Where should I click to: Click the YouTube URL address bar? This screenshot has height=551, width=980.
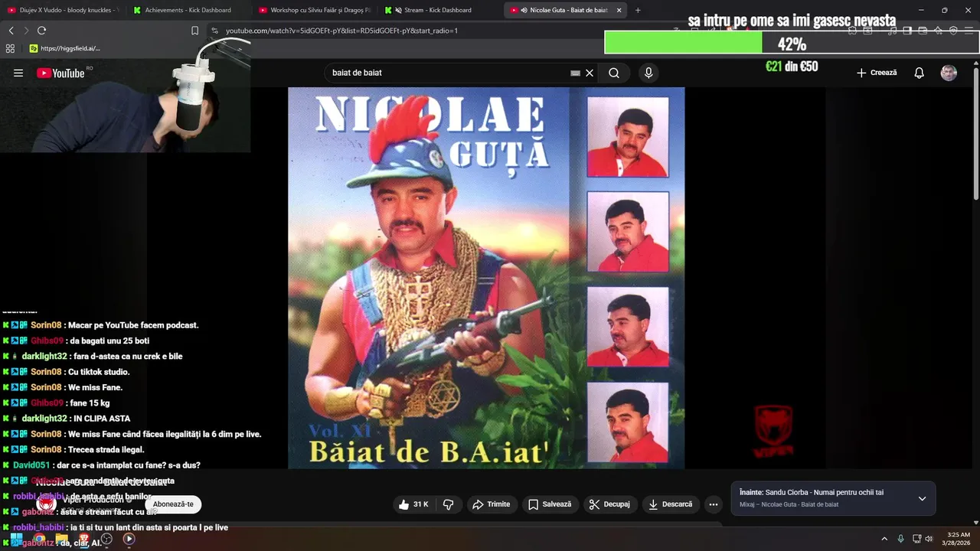[341, 31]
